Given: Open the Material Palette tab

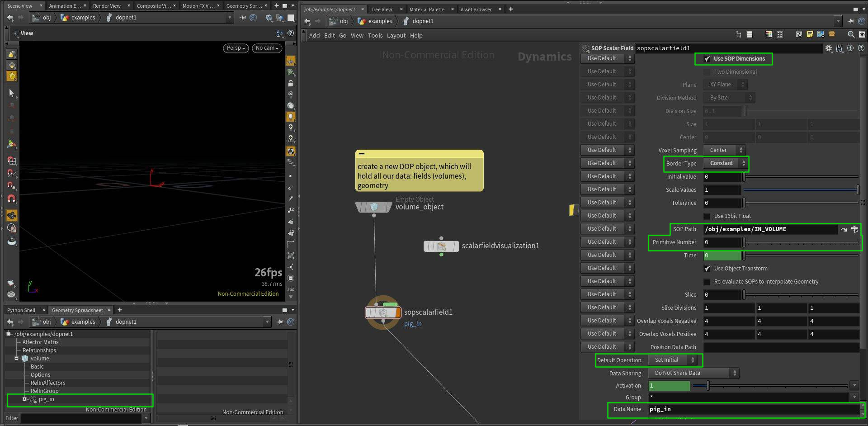Looking at the screenshot, I should coord(427,9).
